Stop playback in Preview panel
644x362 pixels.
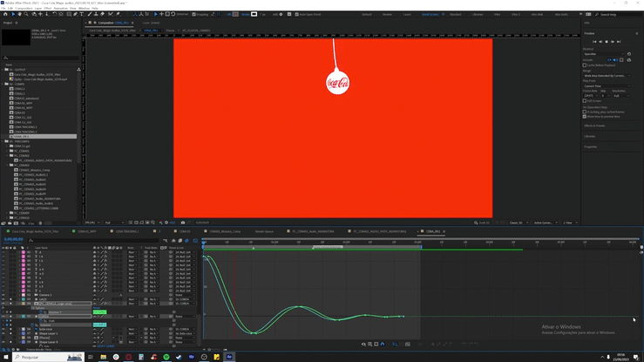click(607, 42)
